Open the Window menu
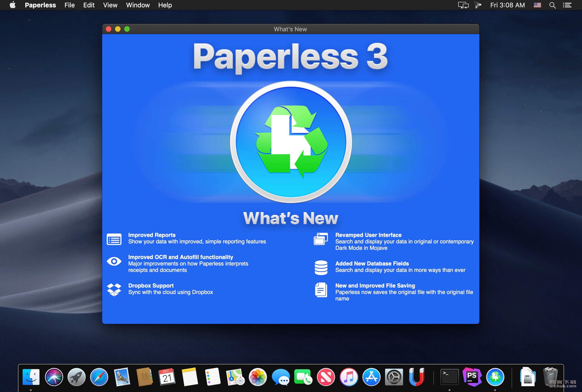The image size is (582, 392). point(138,5)
